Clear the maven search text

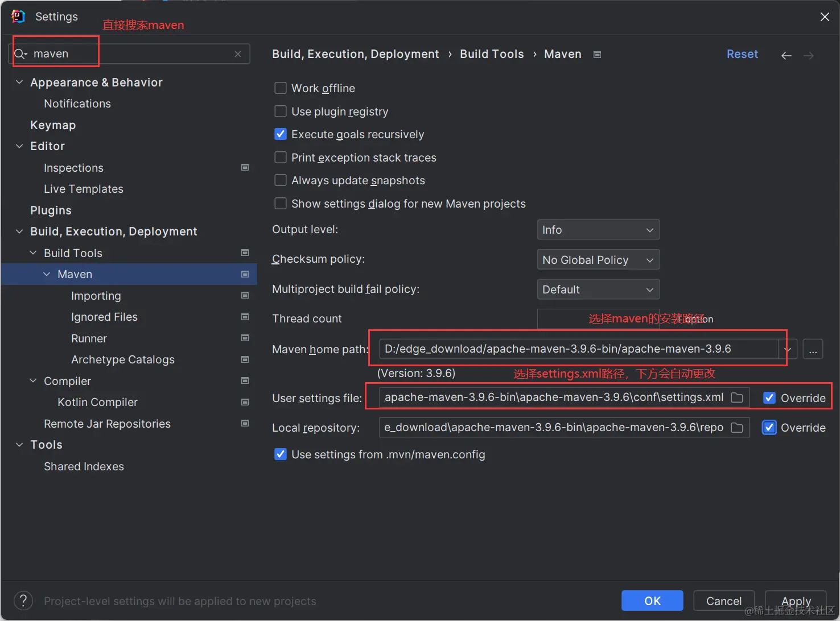[238, 54]
